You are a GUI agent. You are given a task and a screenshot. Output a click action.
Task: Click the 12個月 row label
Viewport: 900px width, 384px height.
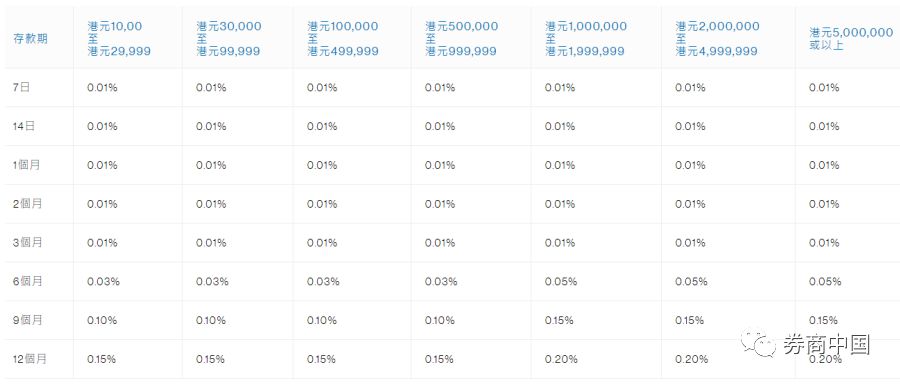[30, 359]
